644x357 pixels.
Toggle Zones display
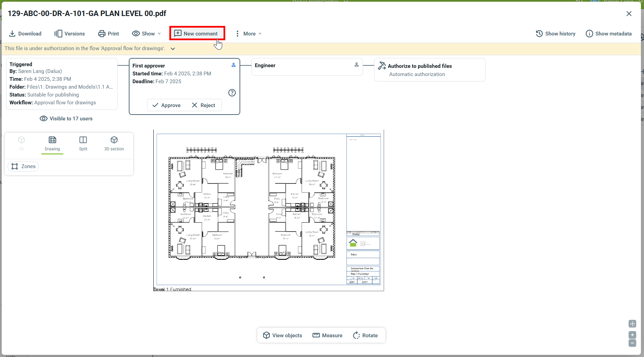[23, 166]
